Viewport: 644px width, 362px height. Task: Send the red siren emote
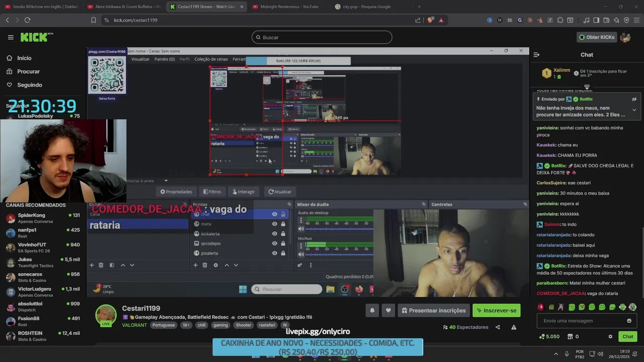coord(541,307)
